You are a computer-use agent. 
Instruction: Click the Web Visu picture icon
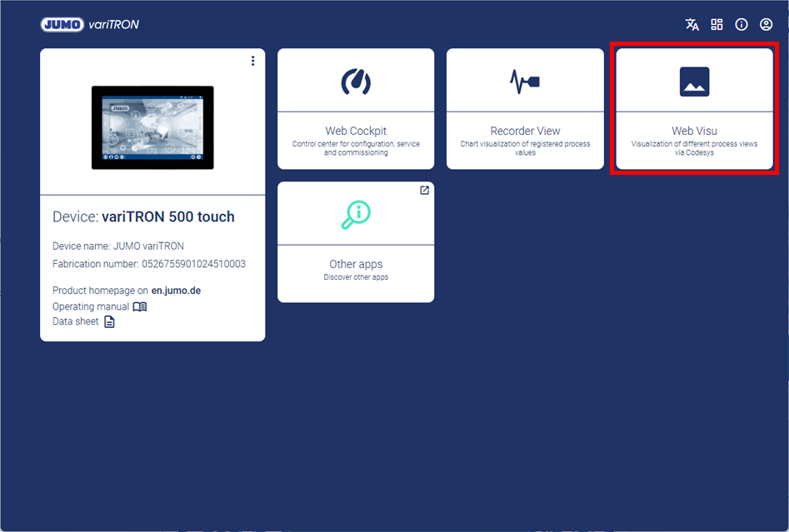694,82
